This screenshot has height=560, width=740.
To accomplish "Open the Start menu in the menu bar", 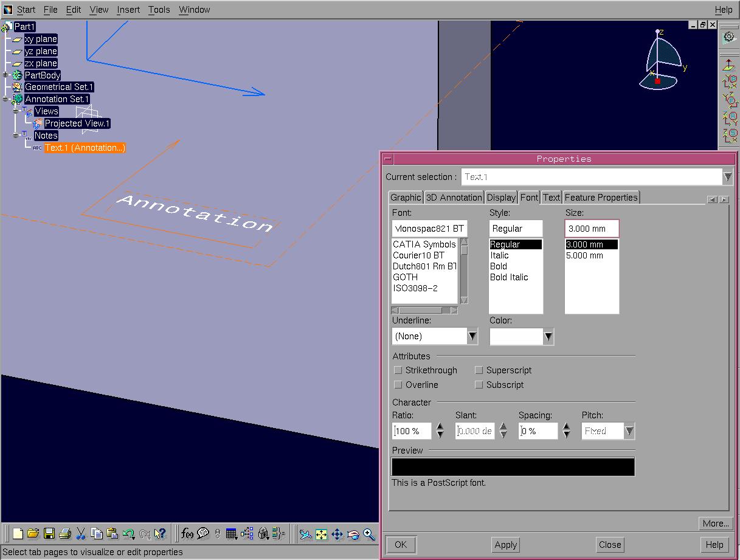I will (x=26, y=10).
